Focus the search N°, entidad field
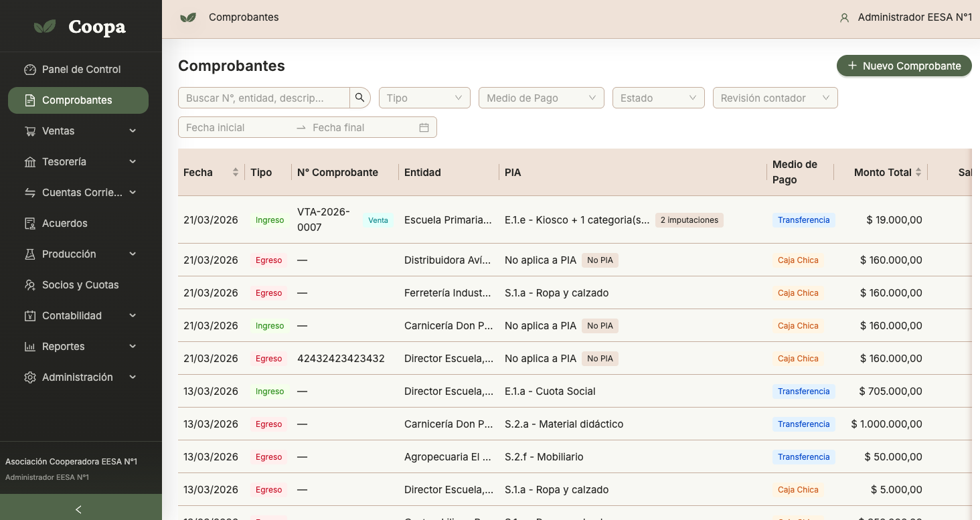 [x=264, y=98]
